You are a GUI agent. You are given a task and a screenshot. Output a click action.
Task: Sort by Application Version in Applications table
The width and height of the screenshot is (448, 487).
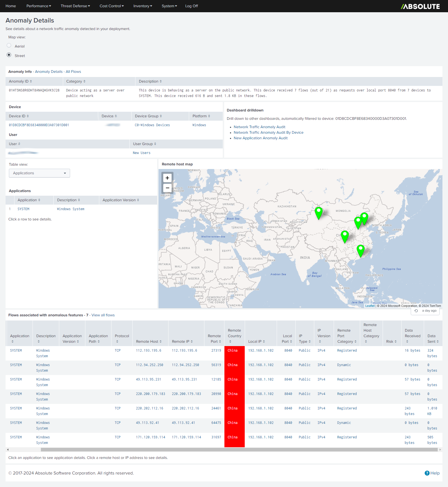coord(121,200)
